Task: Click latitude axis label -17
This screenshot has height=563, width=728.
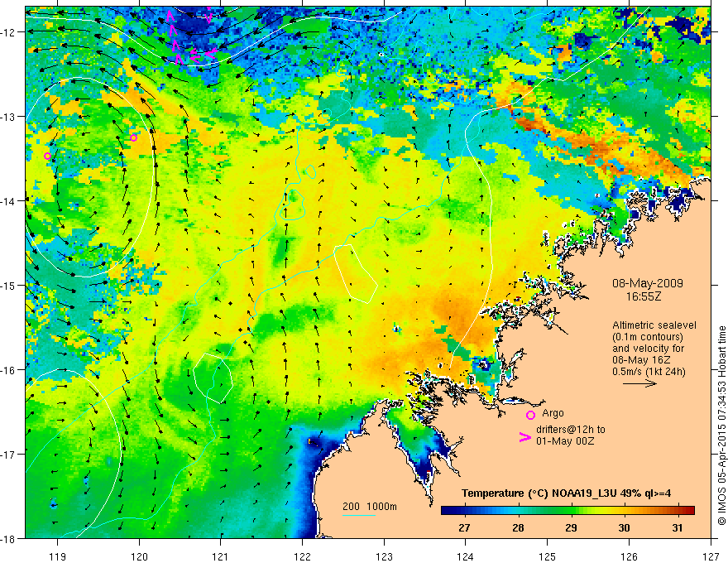Action: (x=9, y=454)
